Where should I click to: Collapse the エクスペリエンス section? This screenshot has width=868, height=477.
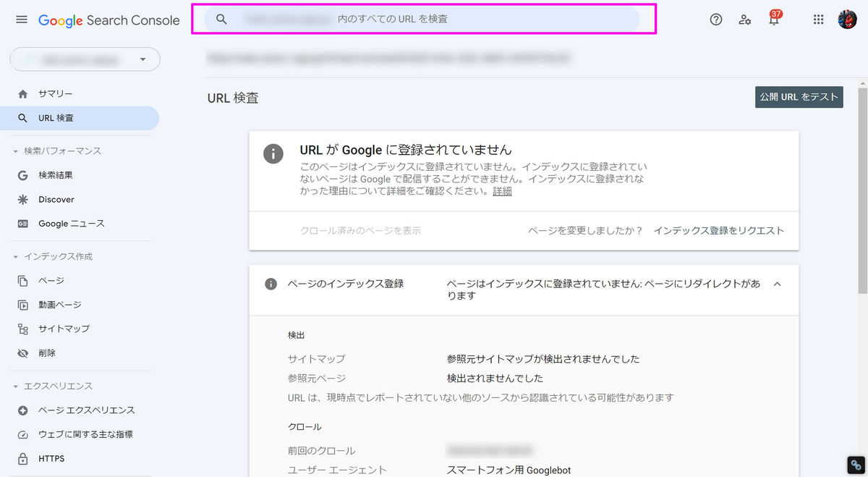point(16,387)
